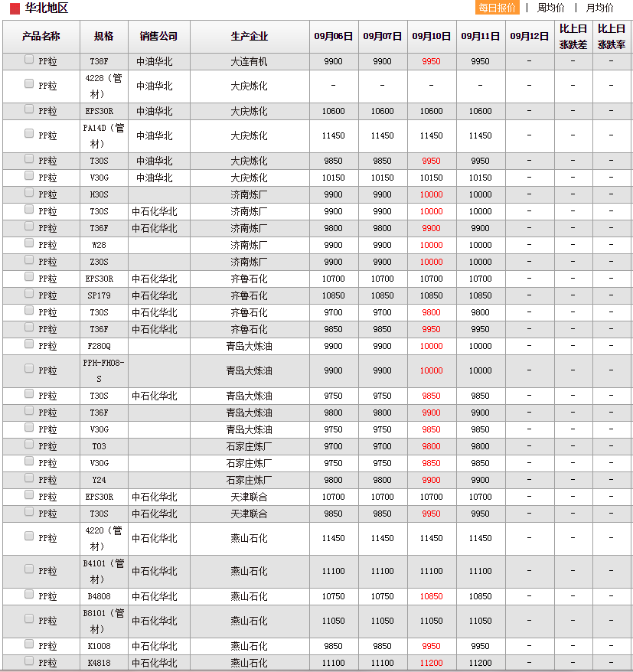633x672 pixels.
Task: Select checkbox for W28 济南炼厂 row
Action: tap(29, 243)
